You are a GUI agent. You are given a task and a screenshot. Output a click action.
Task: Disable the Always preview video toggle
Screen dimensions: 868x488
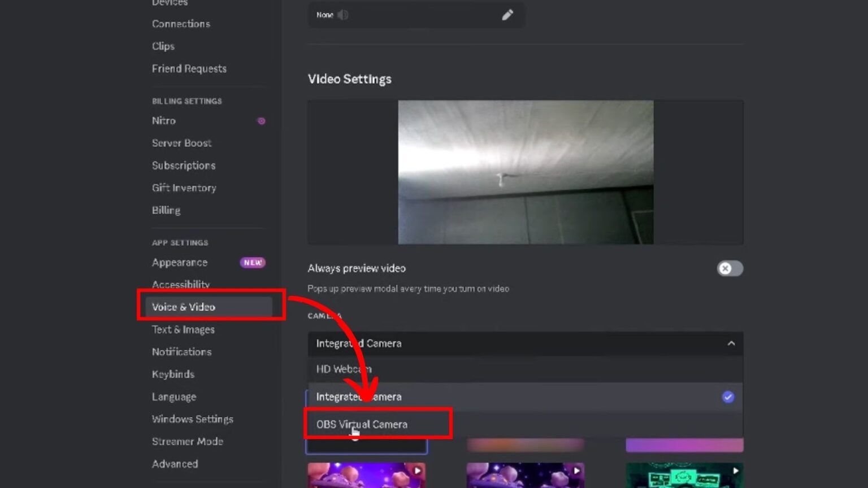click(730, 268)
